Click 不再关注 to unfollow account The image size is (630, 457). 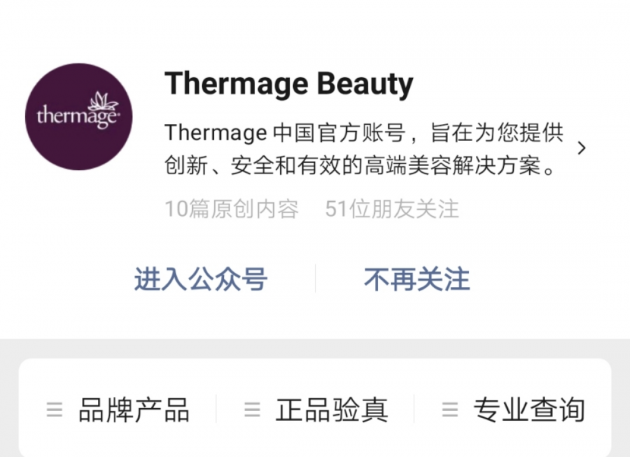pos(417,279)
